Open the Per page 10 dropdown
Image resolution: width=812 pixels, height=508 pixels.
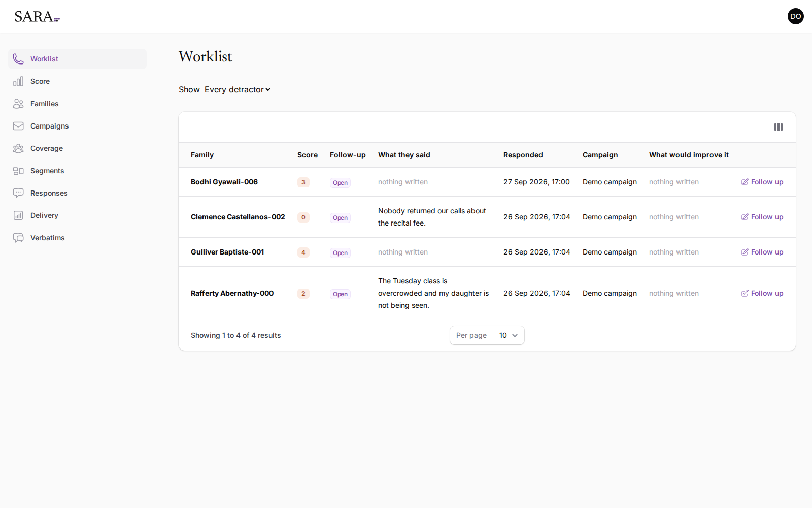[x=509, y=335]
